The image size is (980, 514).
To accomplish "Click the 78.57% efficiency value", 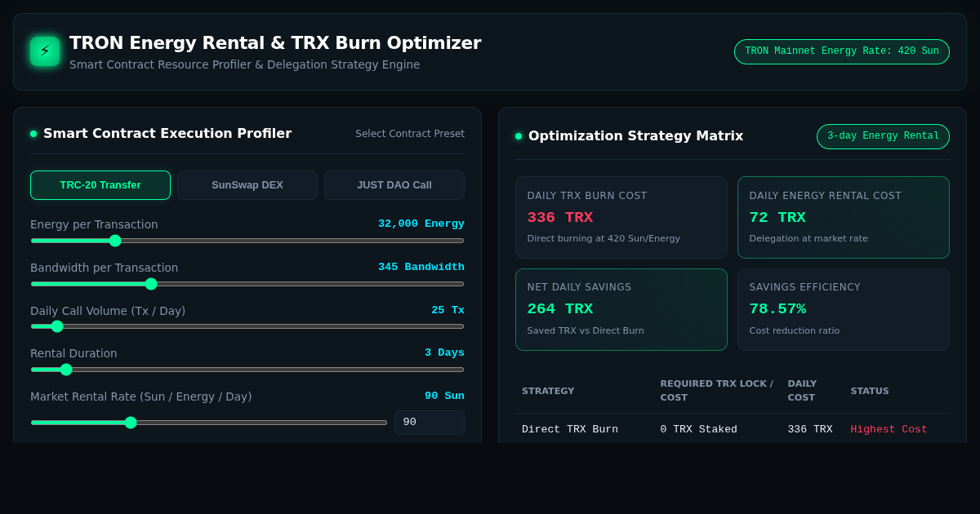I will point(777,309).
